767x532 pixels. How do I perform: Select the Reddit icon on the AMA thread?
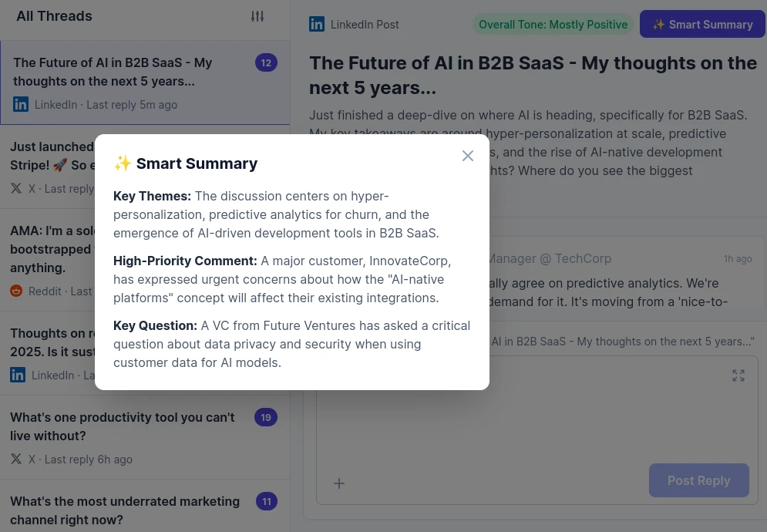16,291
